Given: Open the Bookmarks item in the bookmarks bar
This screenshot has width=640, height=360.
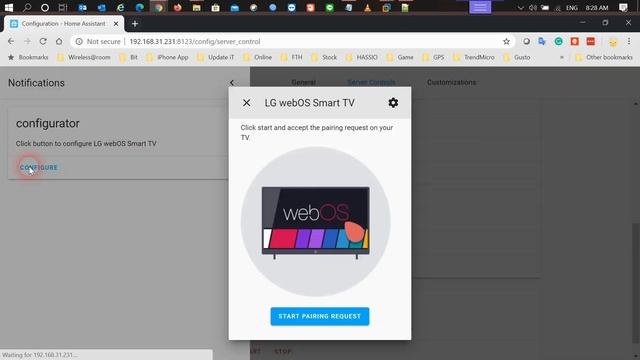Looking at the screenshot, I should click(29, 57).
